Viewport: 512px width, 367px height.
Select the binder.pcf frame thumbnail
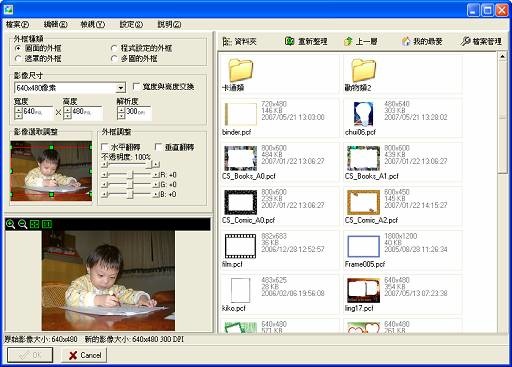240,114
